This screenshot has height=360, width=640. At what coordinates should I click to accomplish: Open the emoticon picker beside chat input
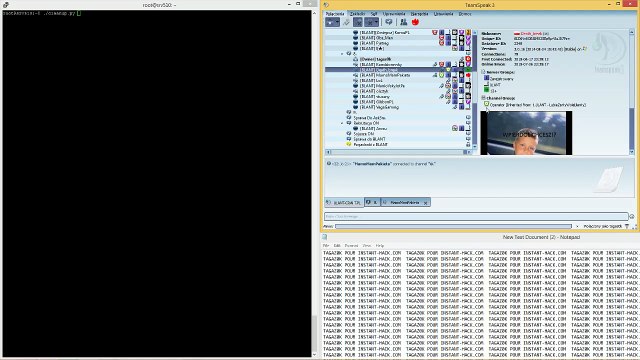click(x=632, y=217)
